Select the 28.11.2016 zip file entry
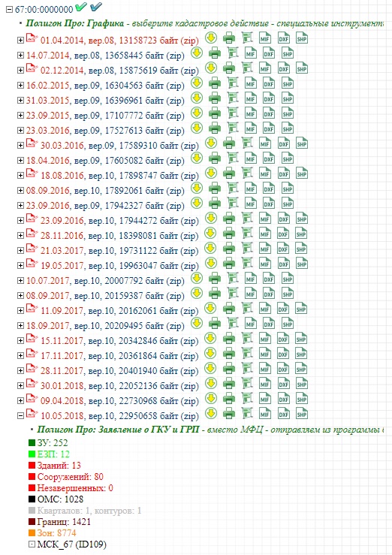 119,235
